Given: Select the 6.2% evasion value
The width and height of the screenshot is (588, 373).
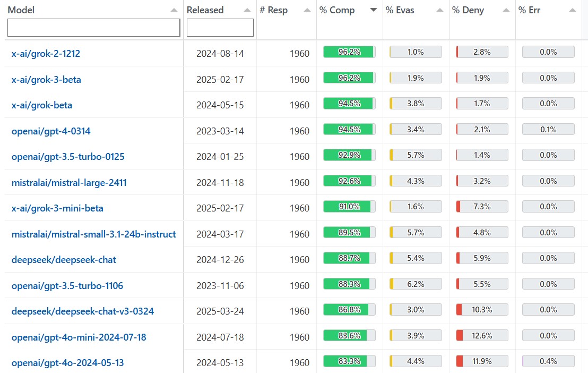Looking at the screenshot, I should (416, 284).
